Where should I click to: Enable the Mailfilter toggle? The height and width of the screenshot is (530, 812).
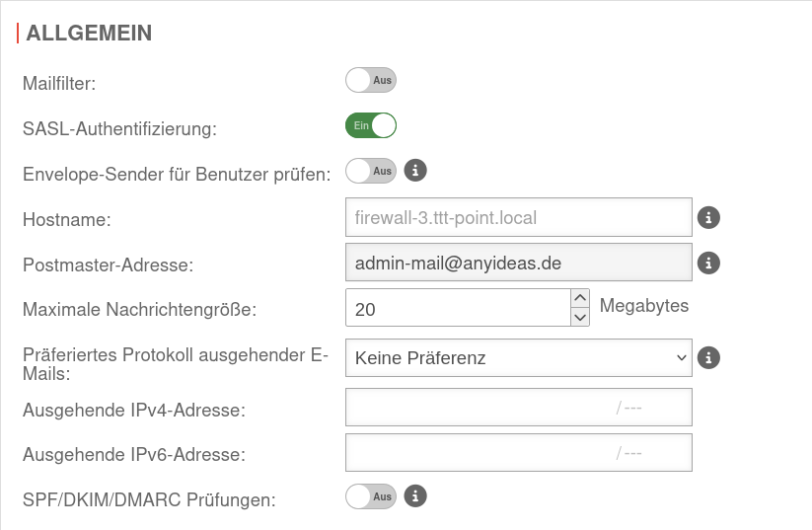coord(370,80)
